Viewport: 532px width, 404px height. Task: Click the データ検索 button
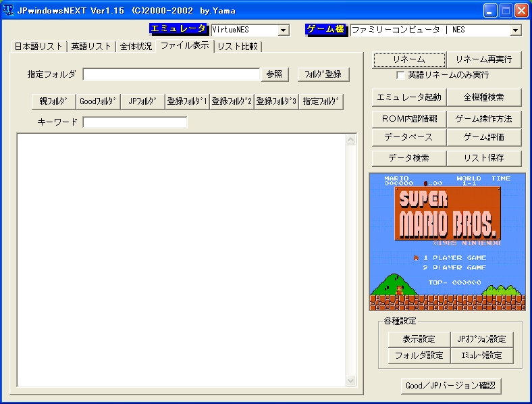(409, 158)
